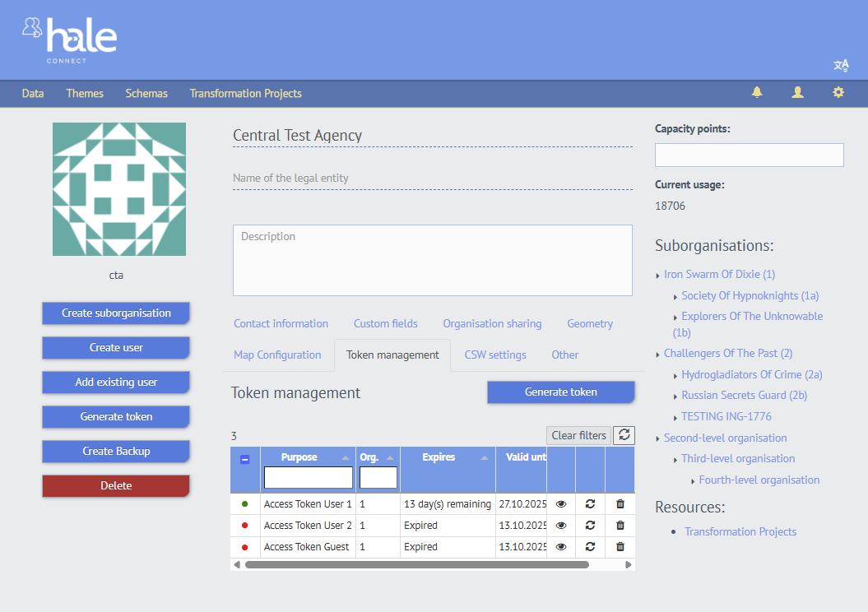Image resolution: width=868 pixels, height=612 pixels.
Task: Renew Access Token User 2
Action: coord(590,525)
